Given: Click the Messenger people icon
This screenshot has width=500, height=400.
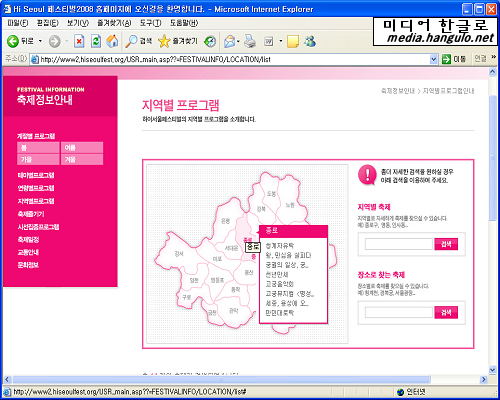Looking at the screenshot, I should [x=310, y=41].
